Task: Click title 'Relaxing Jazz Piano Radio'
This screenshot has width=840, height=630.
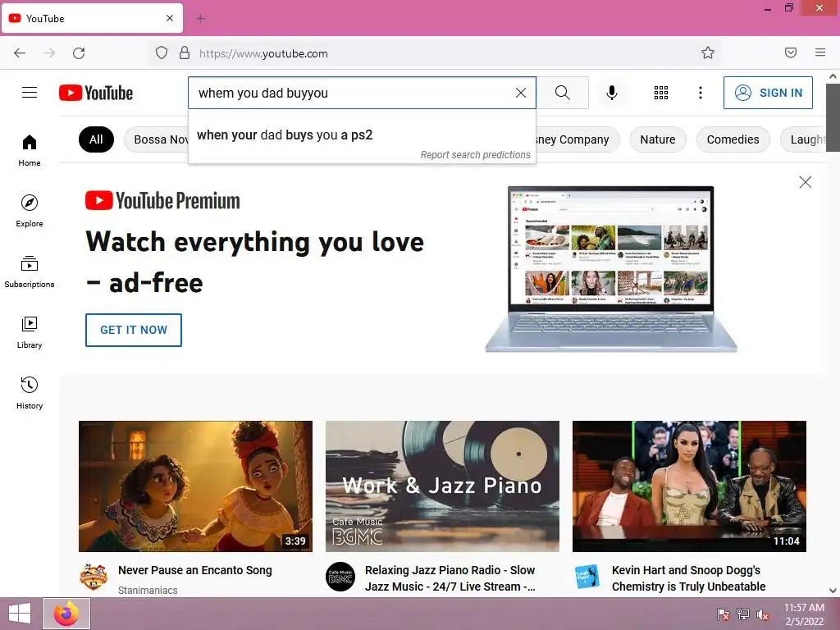Action: (x=450, y=578)
